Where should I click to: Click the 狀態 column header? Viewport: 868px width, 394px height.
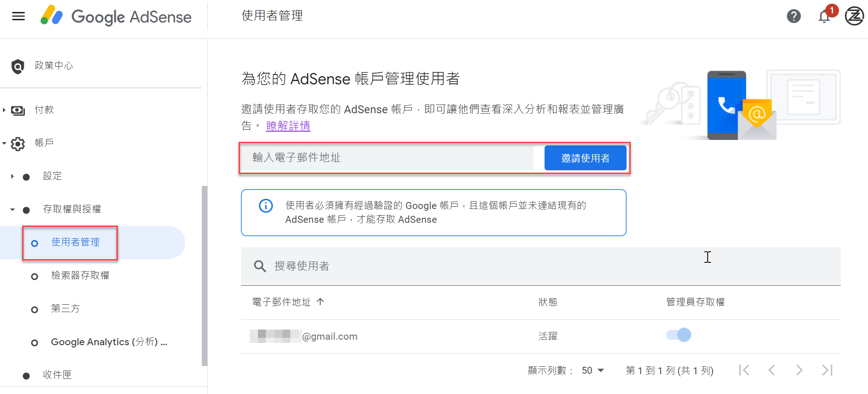click(548, 302)
